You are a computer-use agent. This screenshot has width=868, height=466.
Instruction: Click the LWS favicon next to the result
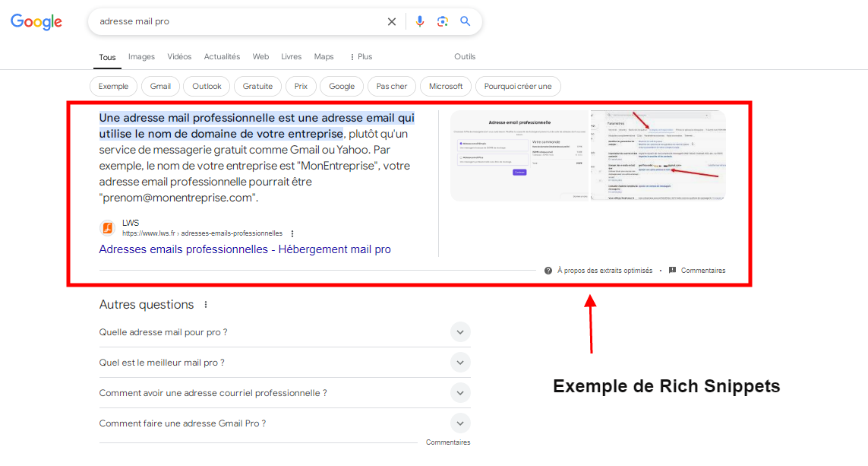[108, 228]
